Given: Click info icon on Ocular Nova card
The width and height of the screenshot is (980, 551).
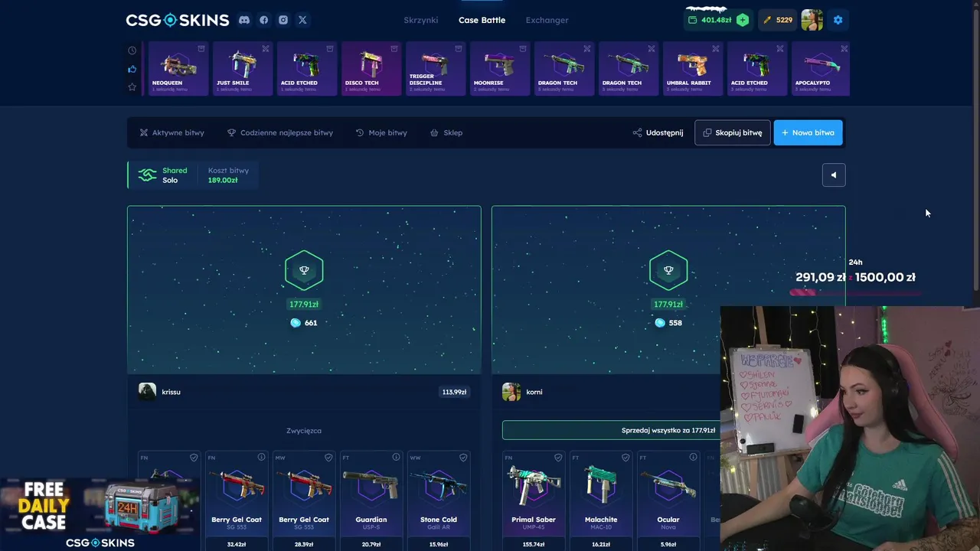Looking at the screenshot, I should point(693,457).
